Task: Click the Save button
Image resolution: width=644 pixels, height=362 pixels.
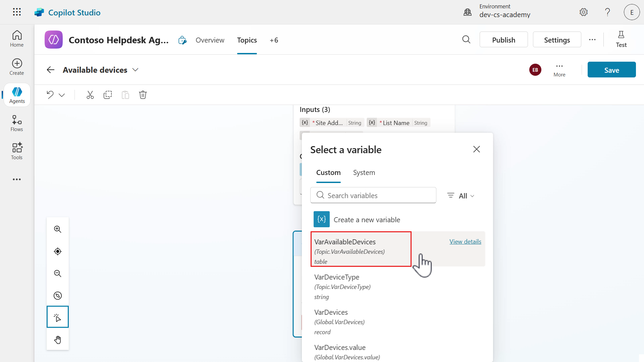Action: pyautogui.click(x=611, y=70)
